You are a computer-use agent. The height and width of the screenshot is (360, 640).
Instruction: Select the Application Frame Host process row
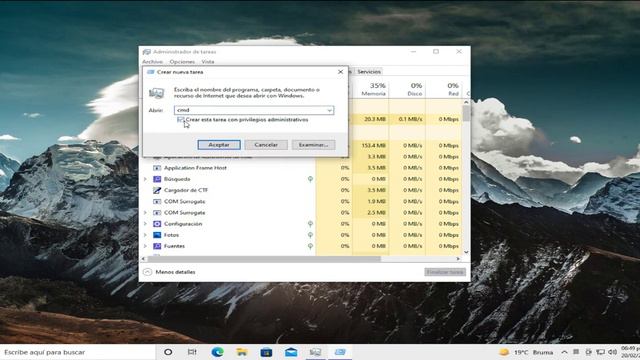click(x=301, y=168)
